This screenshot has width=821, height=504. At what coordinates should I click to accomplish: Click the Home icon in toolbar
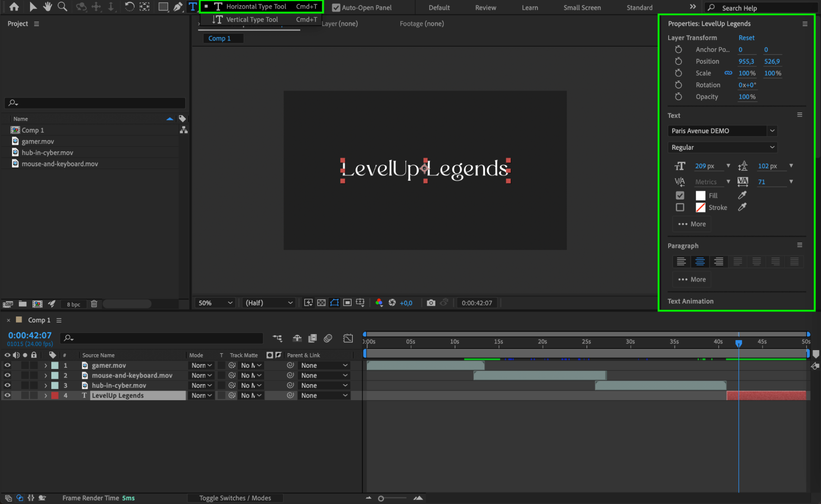click(14, 7)
